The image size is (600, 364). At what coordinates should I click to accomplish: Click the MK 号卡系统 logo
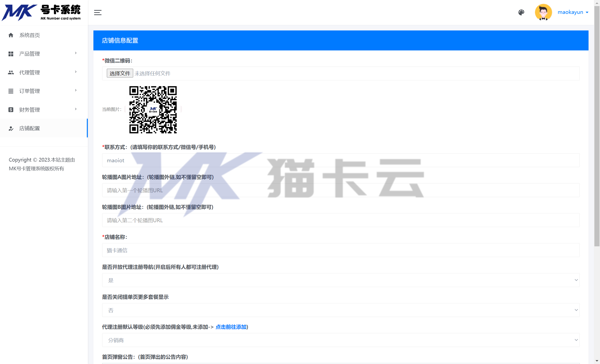[41, 12]
